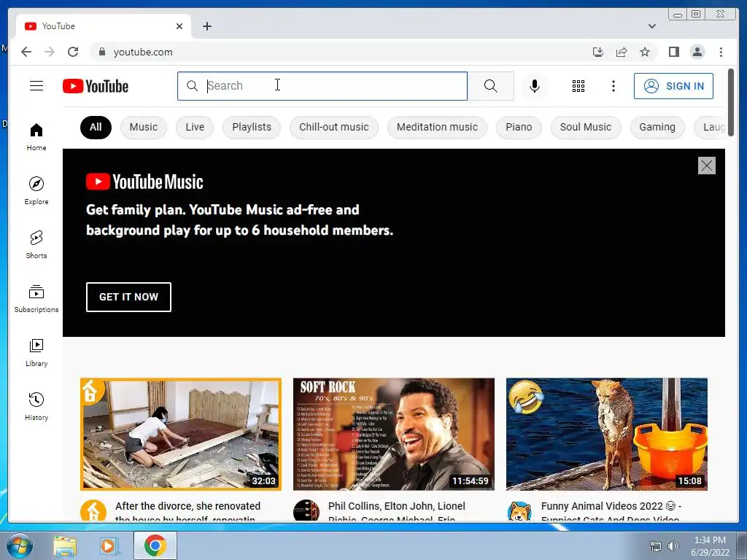Open the volume speaker tray icon

tap(673, 546)
